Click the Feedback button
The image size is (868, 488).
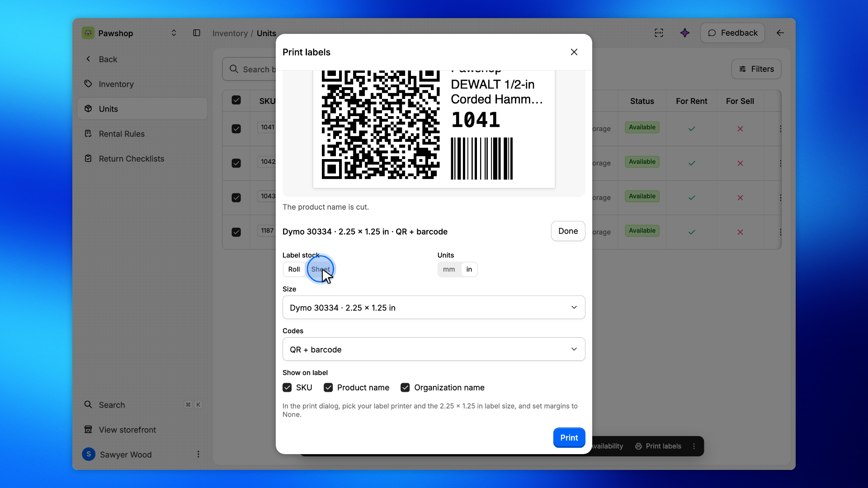[732, 33]
